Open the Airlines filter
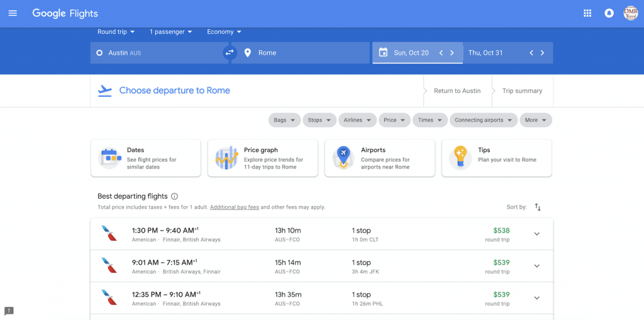 pyautogui.click(x=357, y=120)
